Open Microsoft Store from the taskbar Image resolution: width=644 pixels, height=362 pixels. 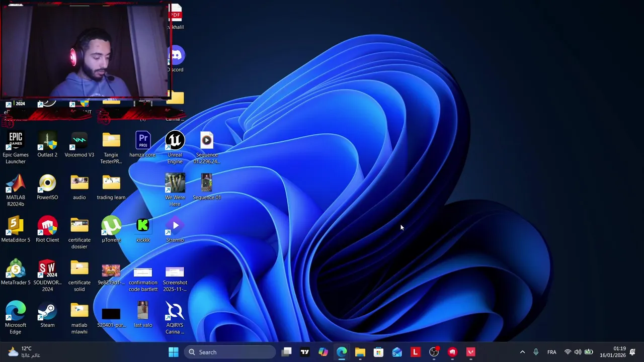(x=378, y=352)
